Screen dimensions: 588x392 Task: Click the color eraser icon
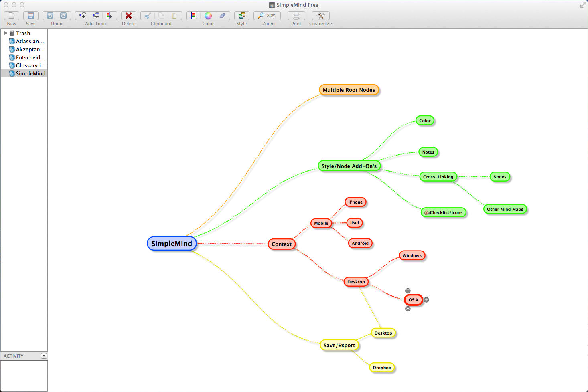coord(223,16)
